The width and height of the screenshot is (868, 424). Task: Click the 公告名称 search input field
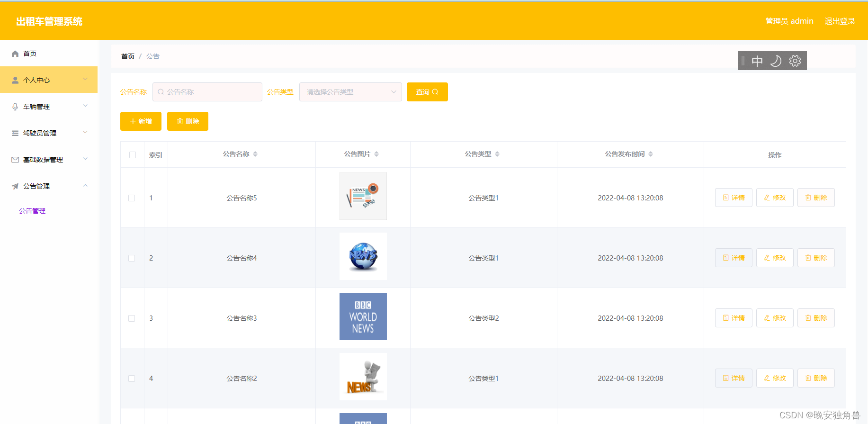coord(207,92)
